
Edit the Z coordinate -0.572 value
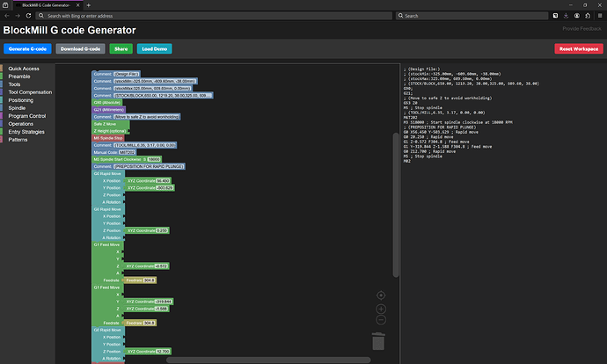click(161, 266)
